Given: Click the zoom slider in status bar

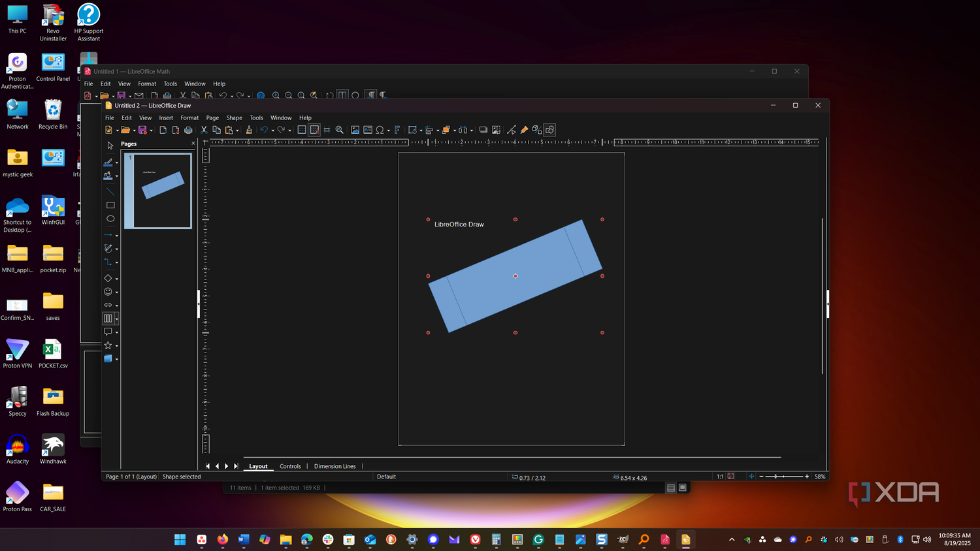Looking at the screenshot, I should pyautogui.click(x=784, y=477).
